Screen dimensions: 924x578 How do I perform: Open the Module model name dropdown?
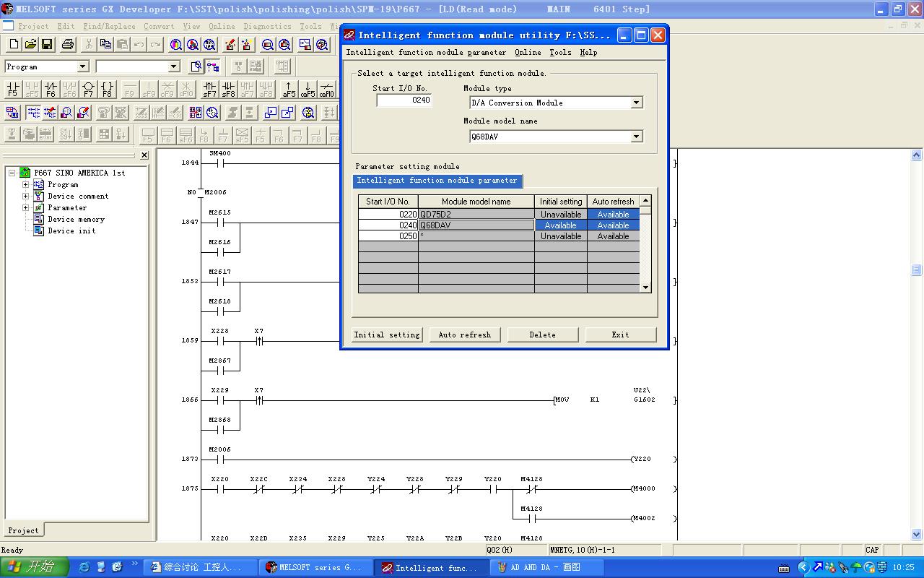[636, 137]
